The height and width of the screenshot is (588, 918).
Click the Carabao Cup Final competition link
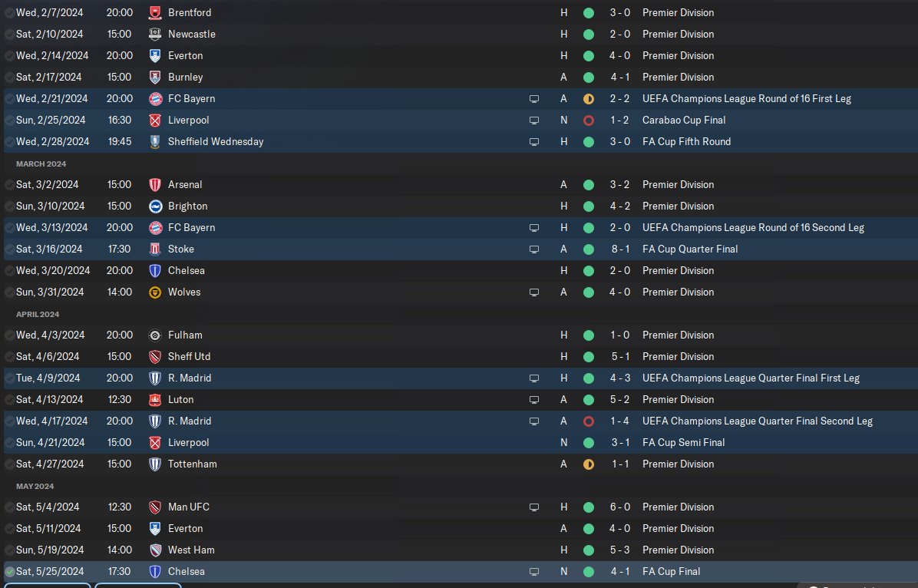tap(684, 121)
